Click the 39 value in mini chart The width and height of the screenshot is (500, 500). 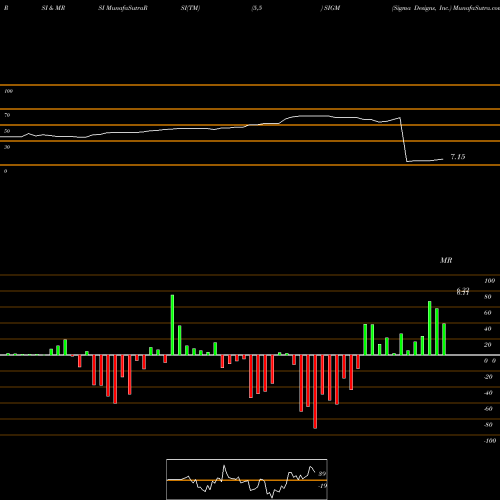[x=322, y=474]
